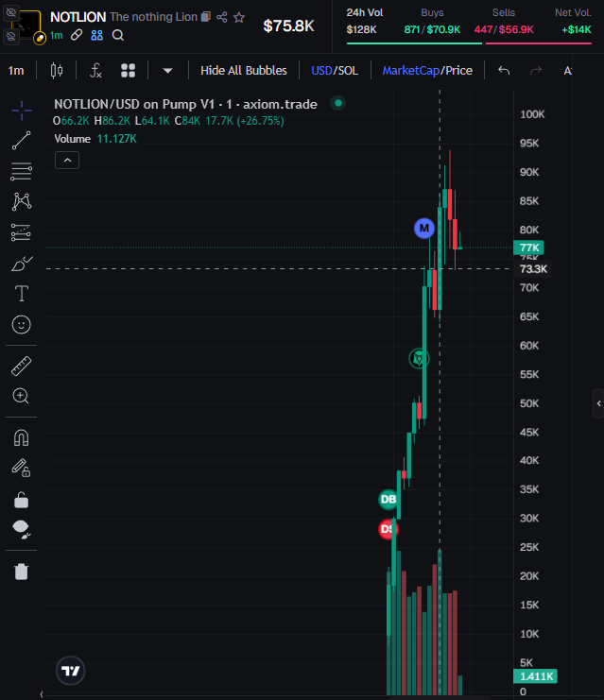Click Hide All Bubbles
Screen dimensions: 604x700
[244, 71]
